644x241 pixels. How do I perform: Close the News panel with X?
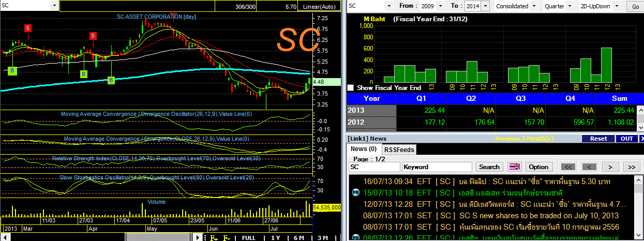[x=641, y=139]
